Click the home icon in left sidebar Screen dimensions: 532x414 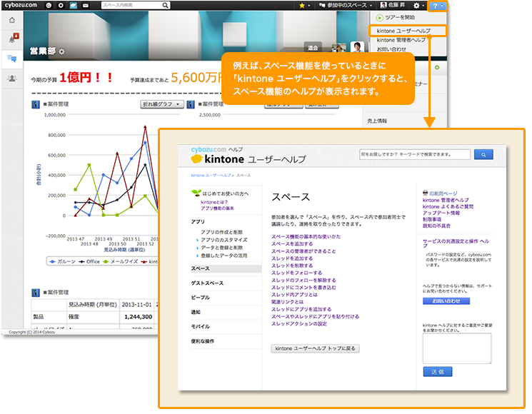12,20
